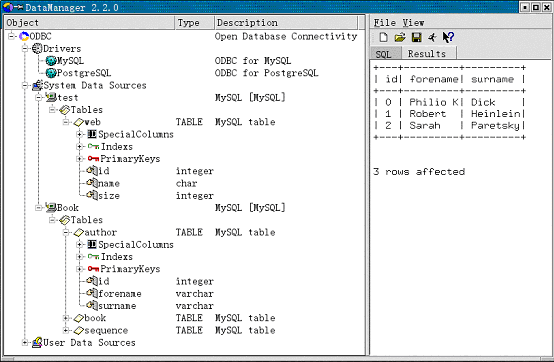Click the Run query running-man icon
This screenshot has height=362, width=554.
click(432, 37)
